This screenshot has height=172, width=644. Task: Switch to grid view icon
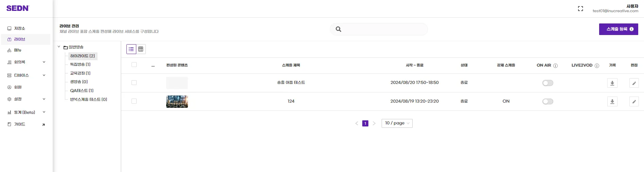tap(141, 49)
